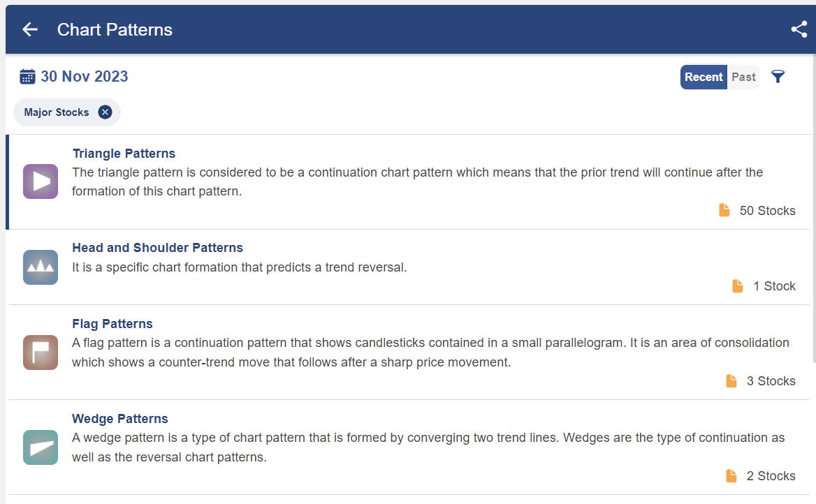Viewport: 816px width, 504px height.
Task: Open the Triangle Patterns heading
Action: click(x=124, y=154)
